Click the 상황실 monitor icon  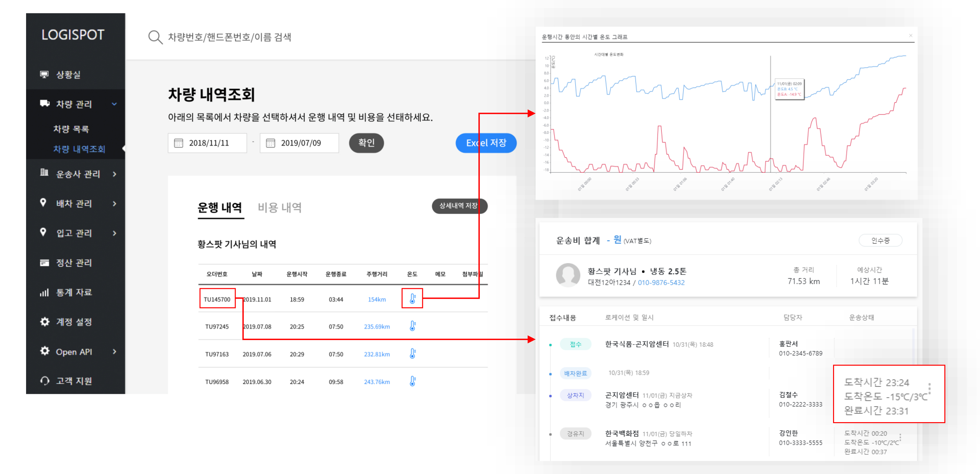[x=45, y=74]
